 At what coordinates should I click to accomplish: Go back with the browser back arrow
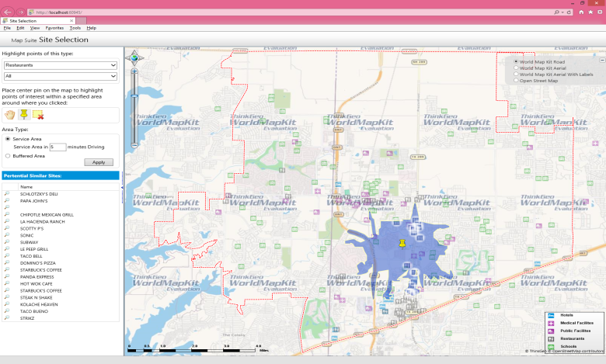coord(7,12)
